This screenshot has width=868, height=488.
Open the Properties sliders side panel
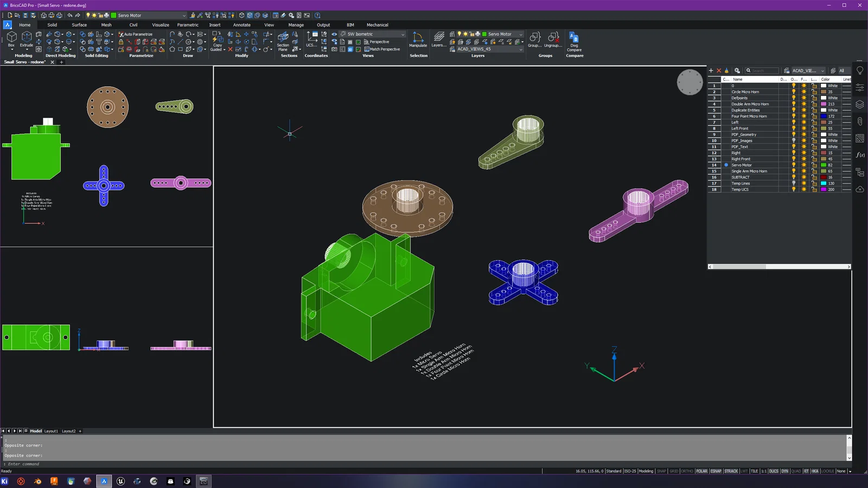[860, 87]
